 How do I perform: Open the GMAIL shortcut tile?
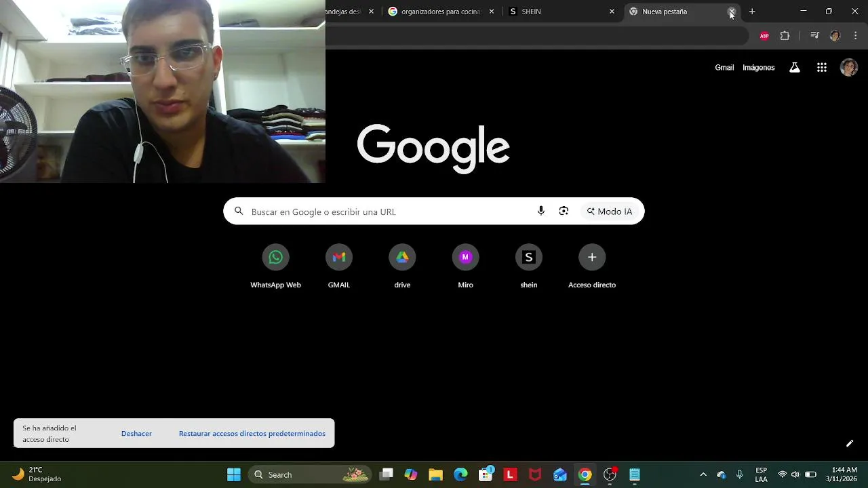[x=339, y=266]
